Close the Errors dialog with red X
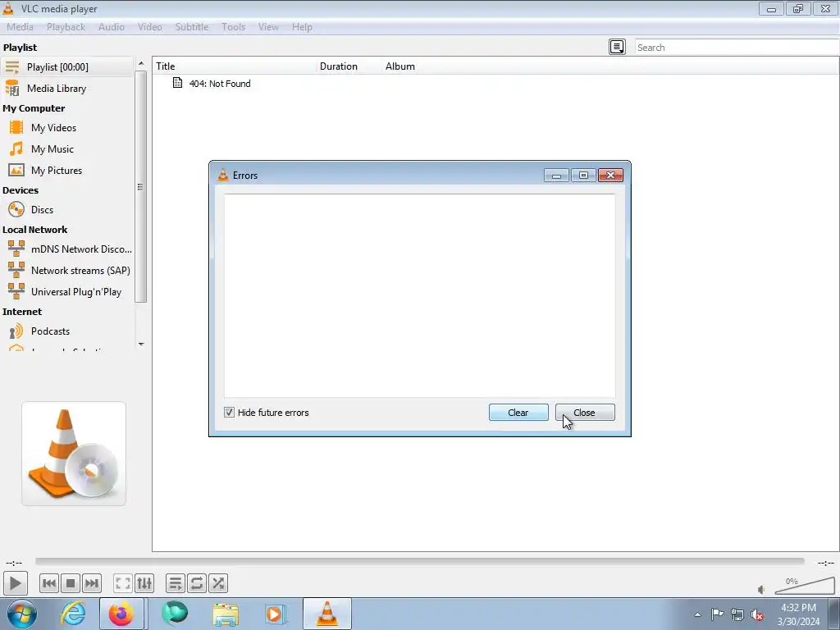The height and width of the screenshot is (630, 840). click(610, 176)
